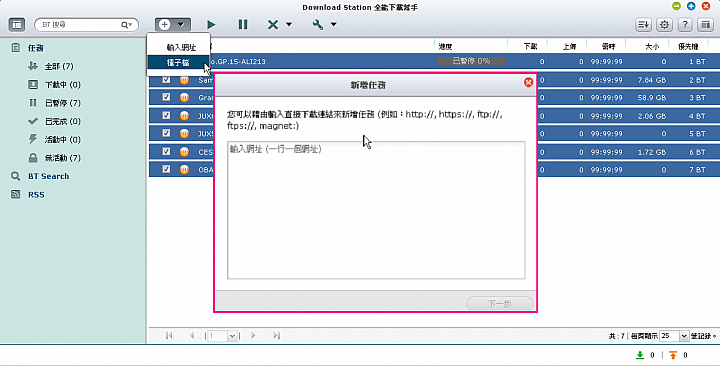Viewport: 720px width, 366px height.
Task: Toggle checkbox for the 58.9 GB task
Action: click(166, 97)
